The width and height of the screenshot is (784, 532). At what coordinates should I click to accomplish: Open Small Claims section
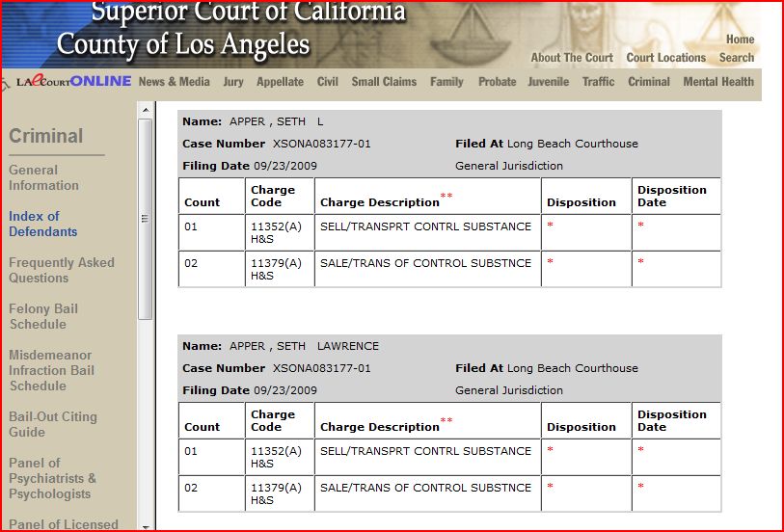(x=384, y=81)
